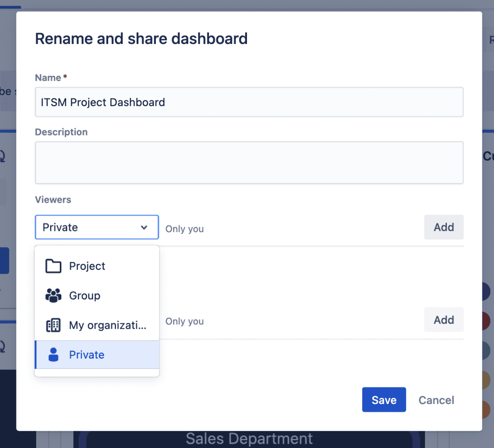494x448 pixels.
Task: Click the upper refresh icon behind dialog
Action: [x=4, y=157]
